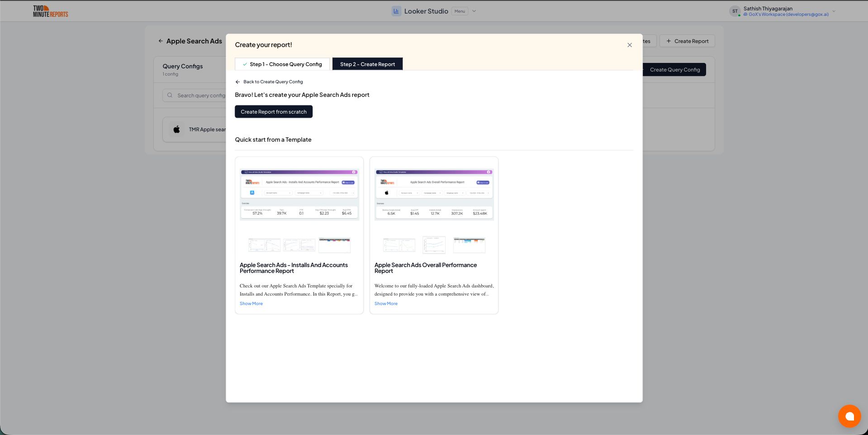Screen dimensions: 868x435
Task: Expand Show More on Installs And Accounts template
Action: coord(251,303)
